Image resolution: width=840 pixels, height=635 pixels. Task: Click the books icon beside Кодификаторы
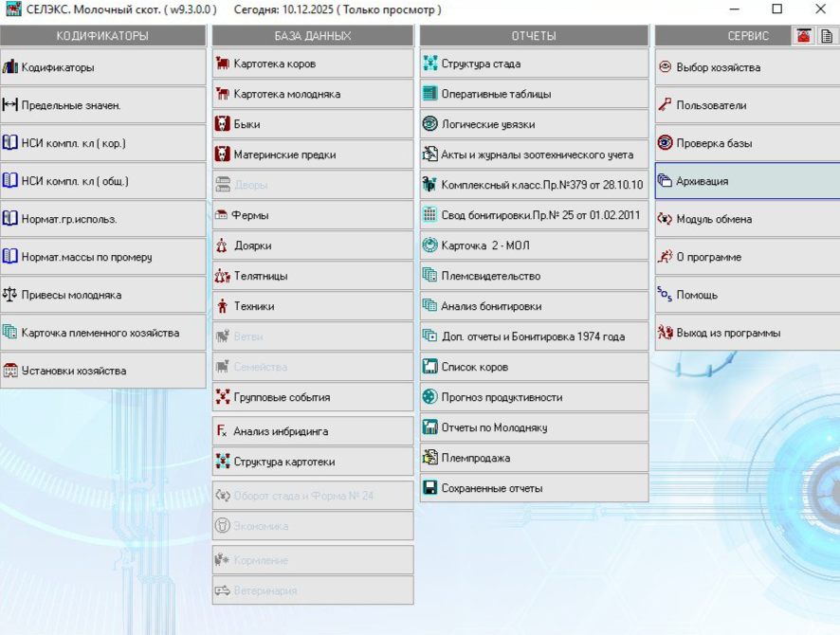pos(10,67)
